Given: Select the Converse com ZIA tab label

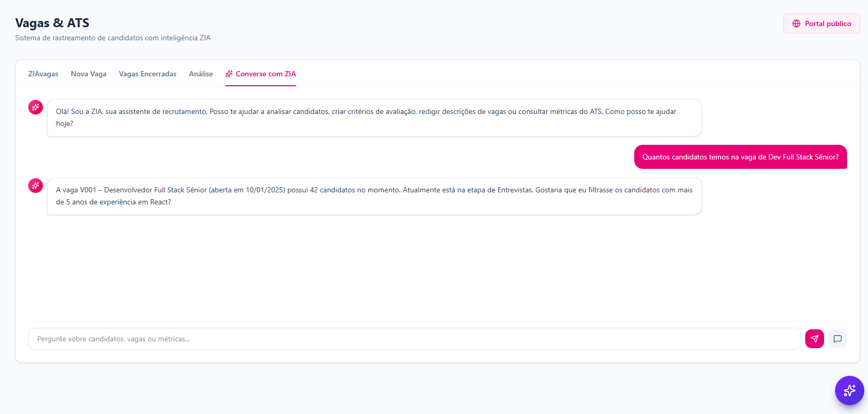Looking at the screenshot, I should click(x=266, y=74).
